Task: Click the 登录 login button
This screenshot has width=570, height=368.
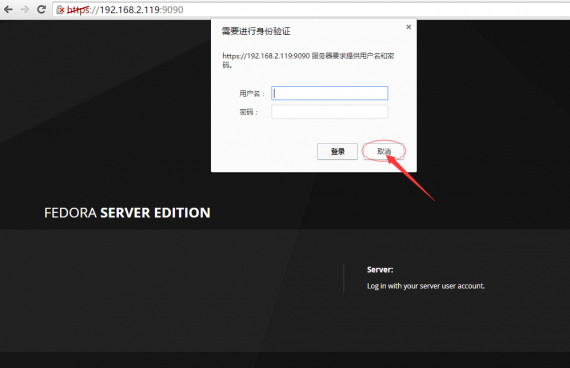Action: (337, 151)
